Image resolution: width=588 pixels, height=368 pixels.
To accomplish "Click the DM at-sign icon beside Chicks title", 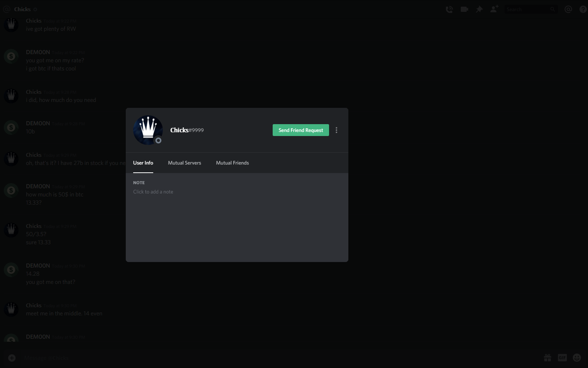I will tap(7, 9).
